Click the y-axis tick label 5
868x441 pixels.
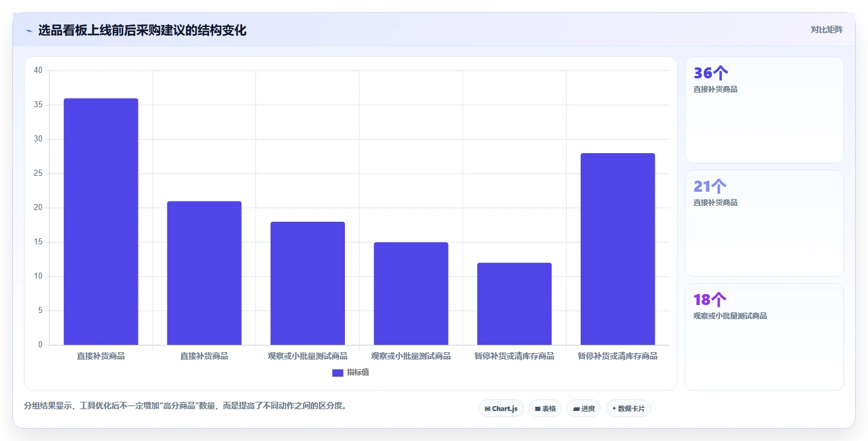(x=40, y=311)
